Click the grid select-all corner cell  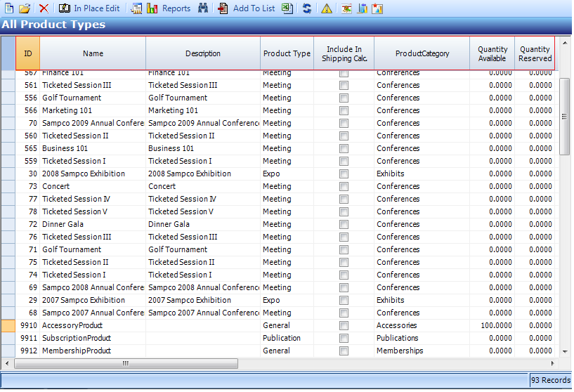click(x=8, y=53)
